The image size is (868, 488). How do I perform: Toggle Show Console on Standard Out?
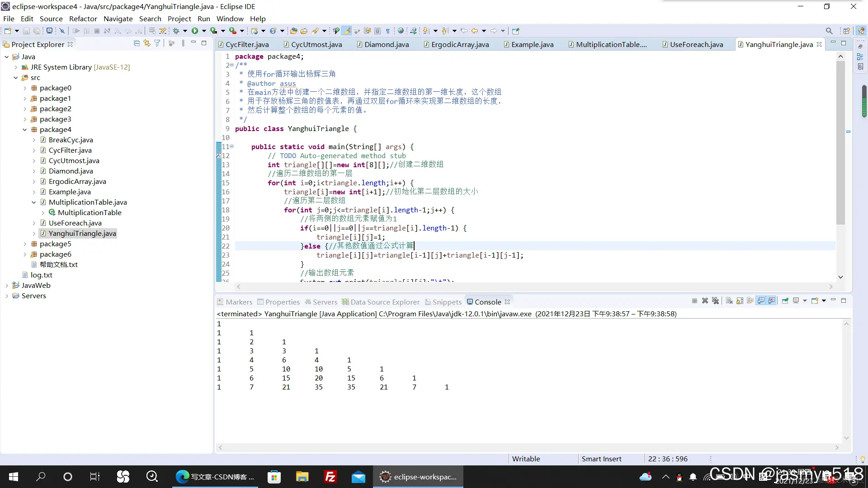[x=761, y=301]
